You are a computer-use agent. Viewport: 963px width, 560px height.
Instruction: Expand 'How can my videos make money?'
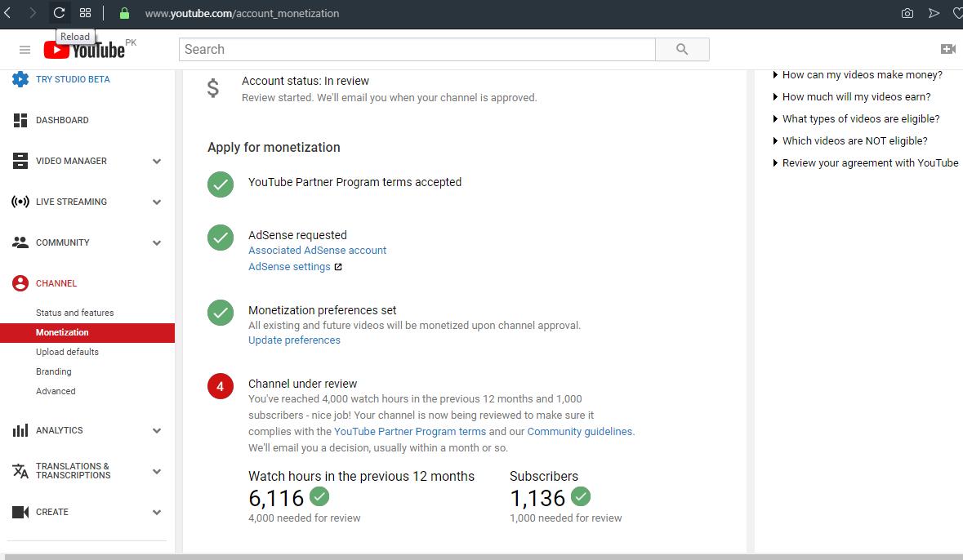pyautogui.click(x=858, y=75)
